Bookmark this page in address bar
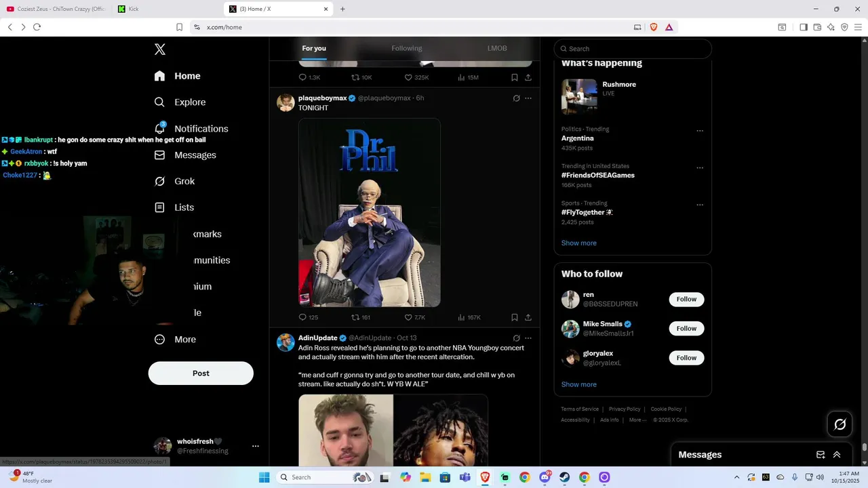 pyautogui.click(x=179, y=27)
